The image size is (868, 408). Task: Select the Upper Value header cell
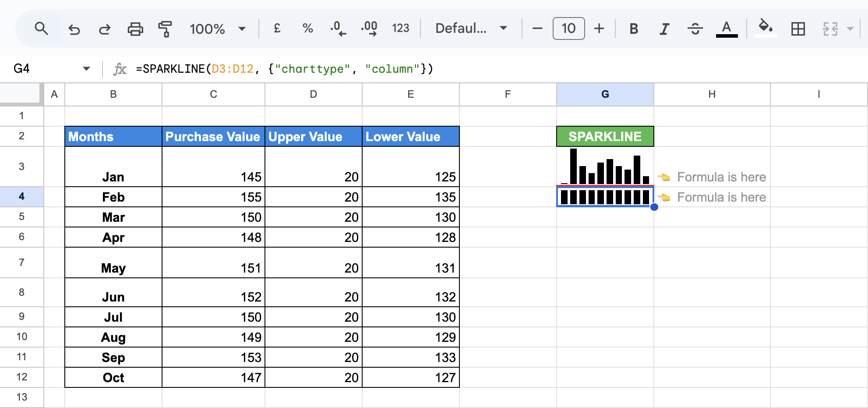(314, 136)
